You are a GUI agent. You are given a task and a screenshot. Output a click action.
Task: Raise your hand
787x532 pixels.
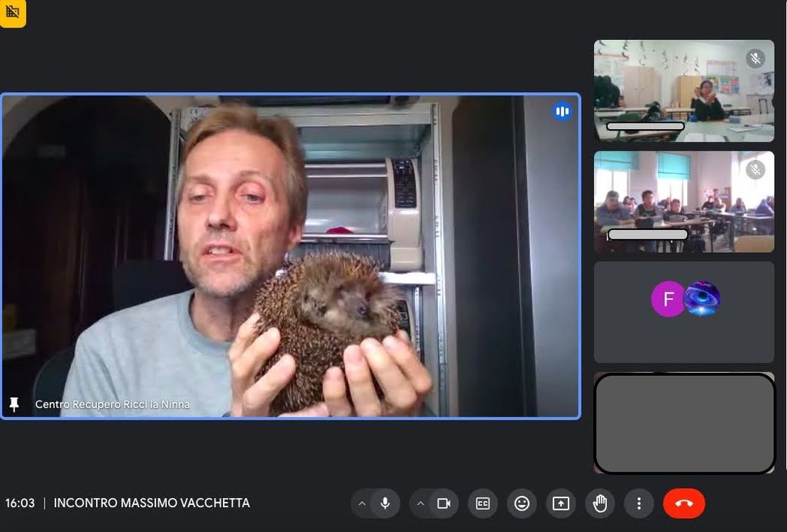(x=600, y=504)
